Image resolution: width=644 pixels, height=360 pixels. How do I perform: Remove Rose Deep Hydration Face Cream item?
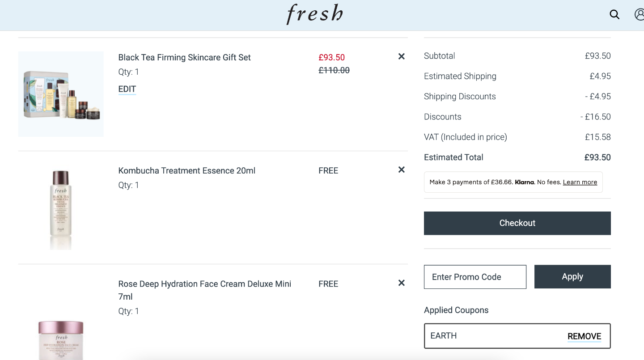(x=401, y=283)
